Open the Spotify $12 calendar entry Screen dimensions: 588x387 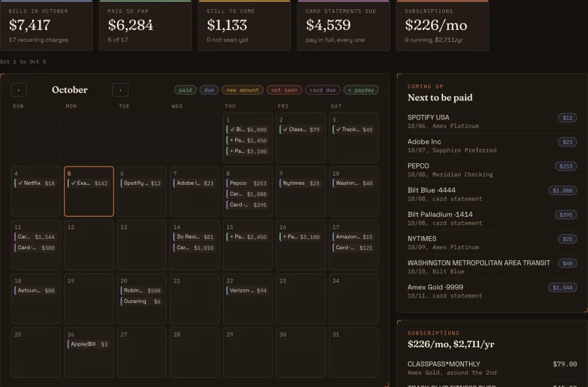coord(142,183)
